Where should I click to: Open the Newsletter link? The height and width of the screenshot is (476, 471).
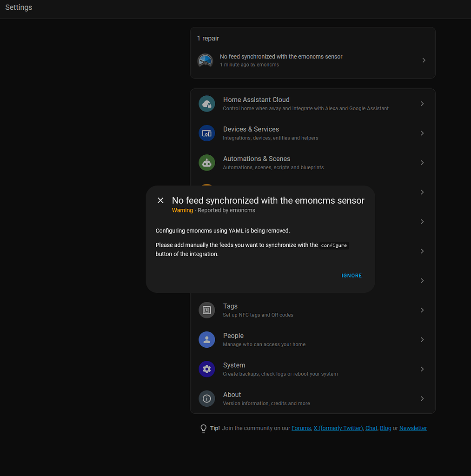(413, 428)
